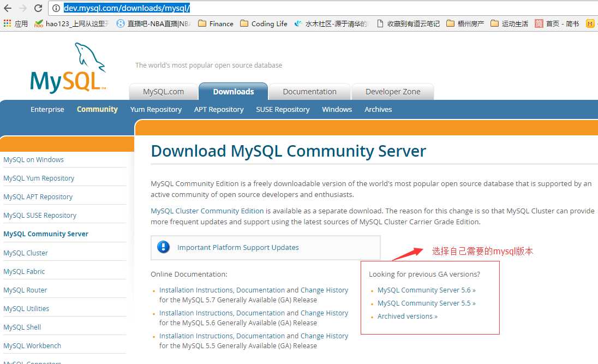Viewport: 598px width, 364px height.
Task: Open MySQL Community Server sidebar link
Action: point(46,234)
